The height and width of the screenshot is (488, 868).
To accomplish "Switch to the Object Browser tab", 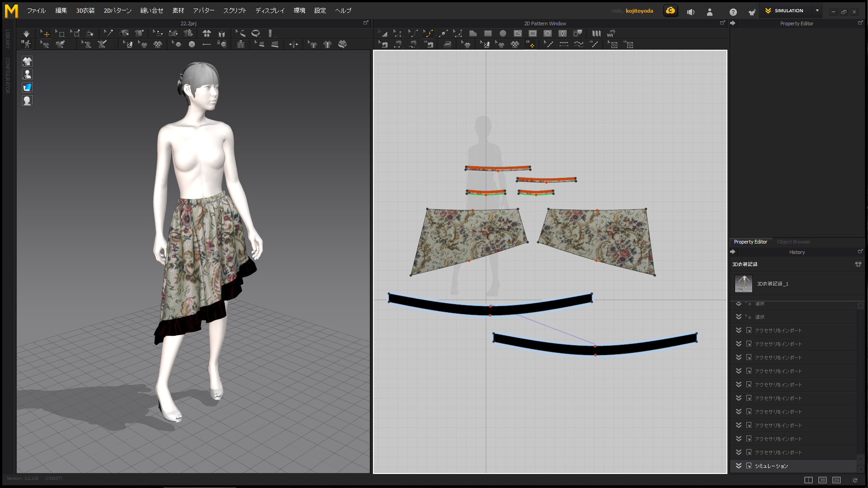I will point(793,242).
